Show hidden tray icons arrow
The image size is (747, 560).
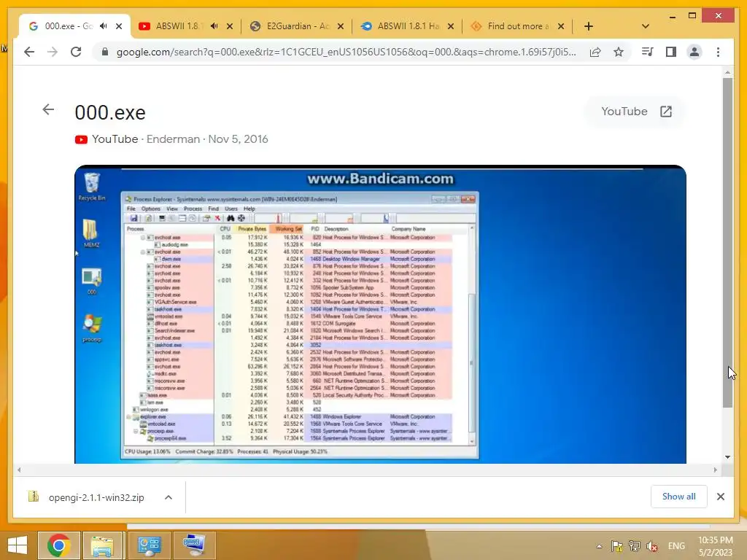click(599, 546)
